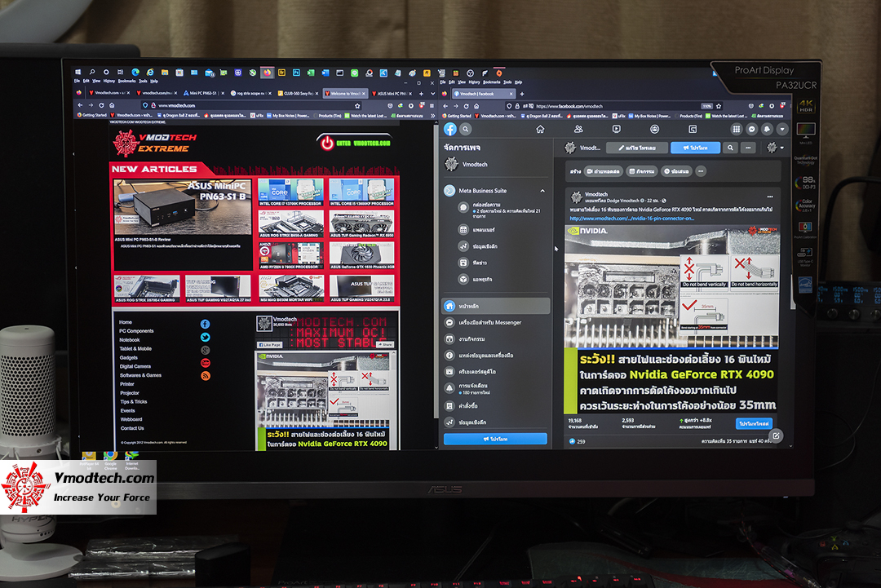This screenshot has width=881, height=588.
Task: Bookmark the Facebook page with star icon
Action: (719, 105)
